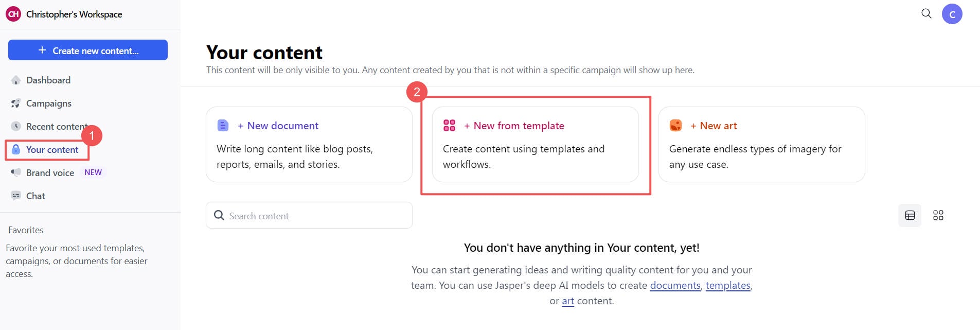The height and width of the screenshot is (330, 980).
Task: Click the Brand voice megaphone icon
Action: tap(15, 172)
